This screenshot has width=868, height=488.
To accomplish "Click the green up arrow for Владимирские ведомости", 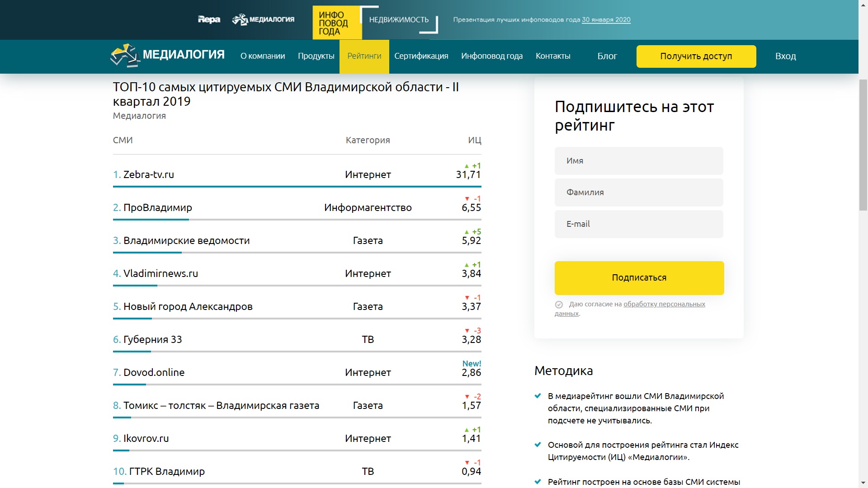I will click(x=467, y=232).
